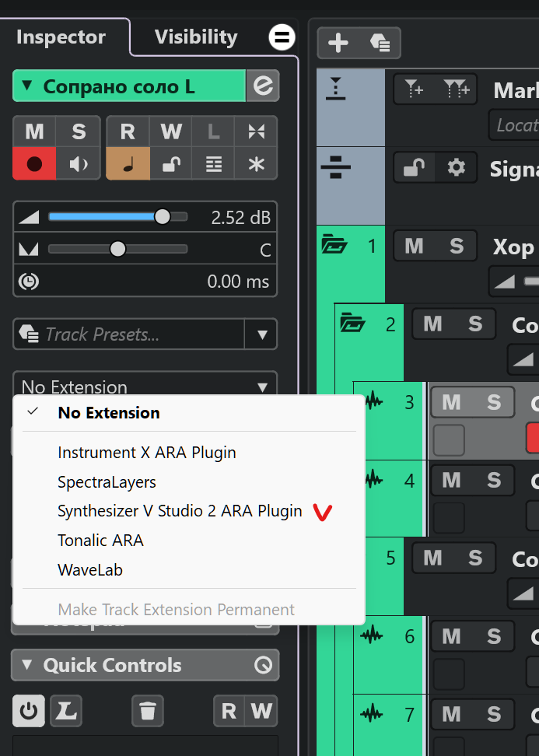The width and height of the screenshot is (539, 756).
Task: Click the track delay clock icon
Action: point(29,281)
